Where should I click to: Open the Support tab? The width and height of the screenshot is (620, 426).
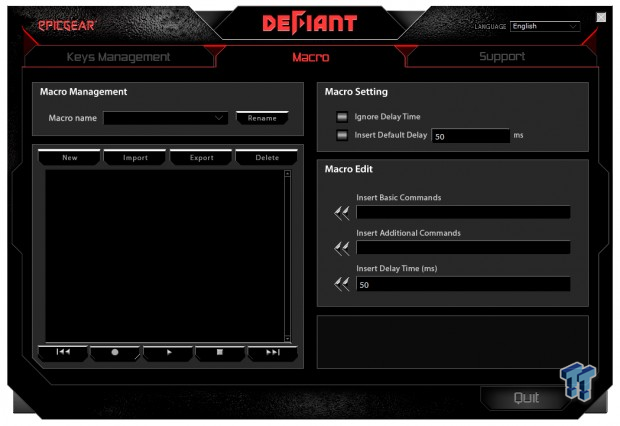pos(502,57)
